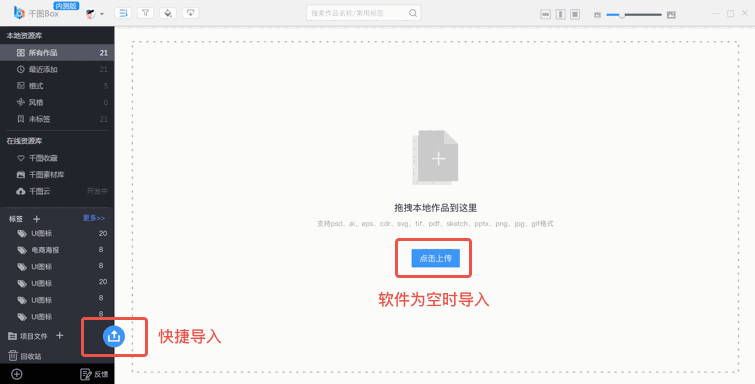This screenshot has width=755, height=384.
Task: Open the paint bucket color filter
Action: (x=168, y=13)
